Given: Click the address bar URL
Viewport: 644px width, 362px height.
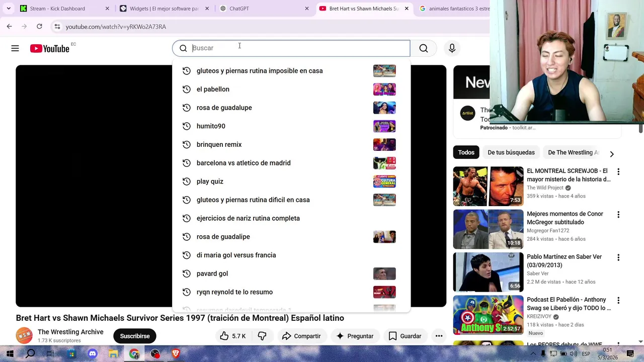Looking at the screenshot, I should coord(116,27).
